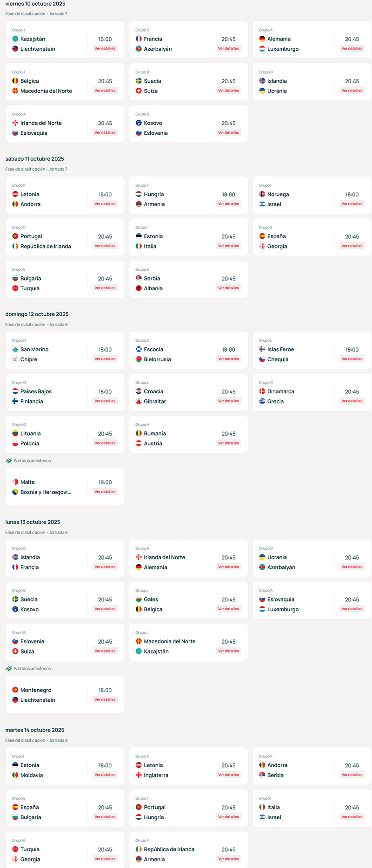Click the San Marino flag icon
The width and height of the screenshot is (372, 868).
coord(15,349)
